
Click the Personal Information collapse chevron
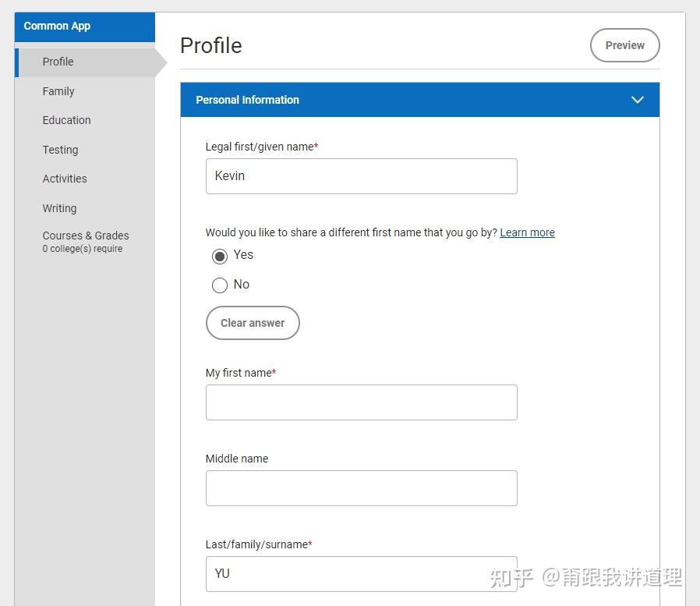click(638, 100)
